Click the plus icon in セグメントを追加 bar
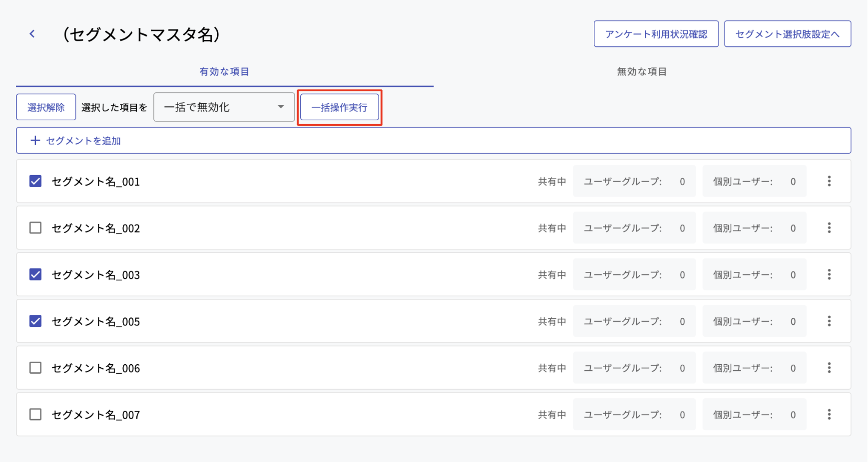 [x=35, y=141]
